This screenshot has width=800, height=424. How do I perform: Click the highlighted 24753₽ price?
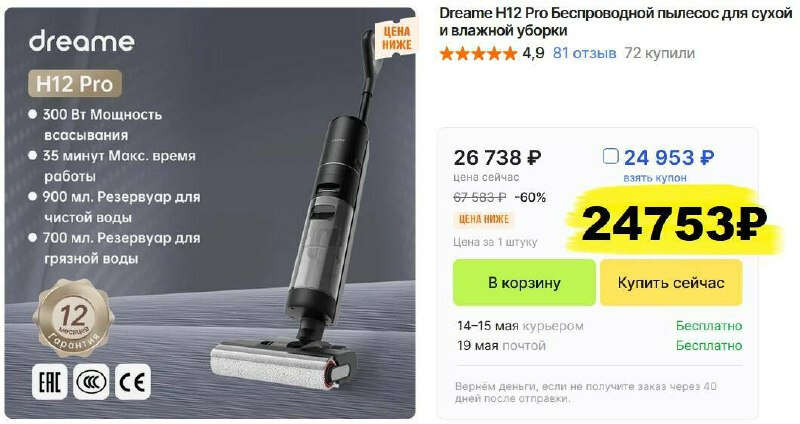pyautogui.click(x=673, y=224)
